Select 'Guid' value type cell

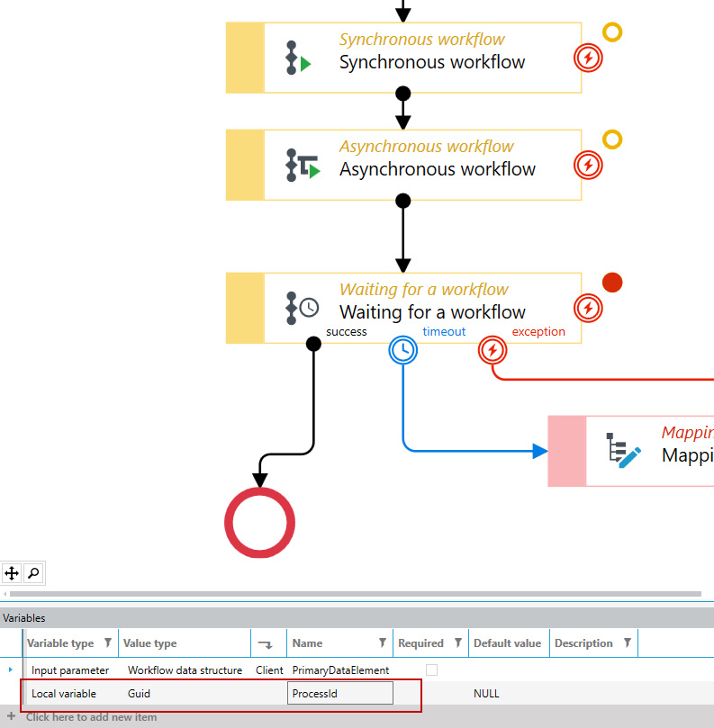coord(139,694)
